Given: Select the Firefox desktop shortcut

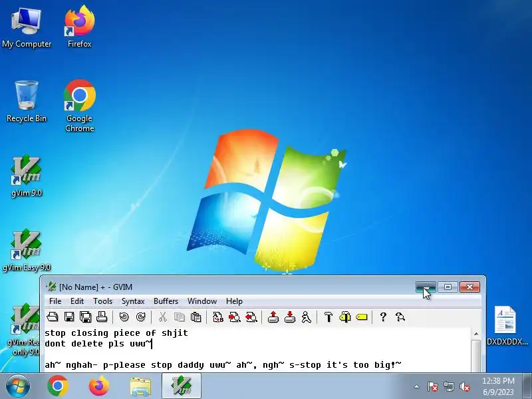Looking at the screenshot, I should pos(79,27).
